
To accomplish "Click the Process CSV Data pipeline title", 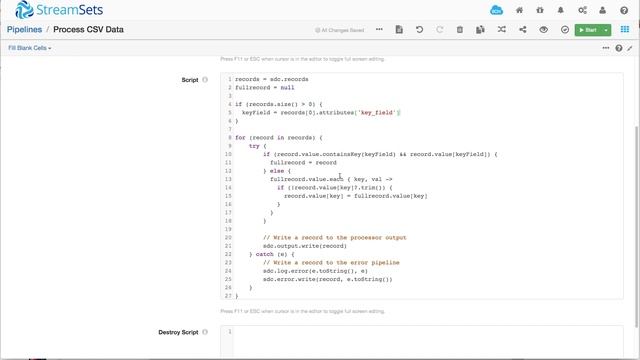I will tap(88, 29).
